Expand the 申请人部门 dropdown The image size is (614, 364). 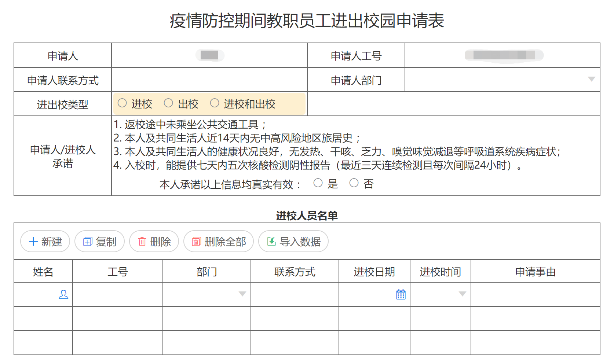point(591,79)
